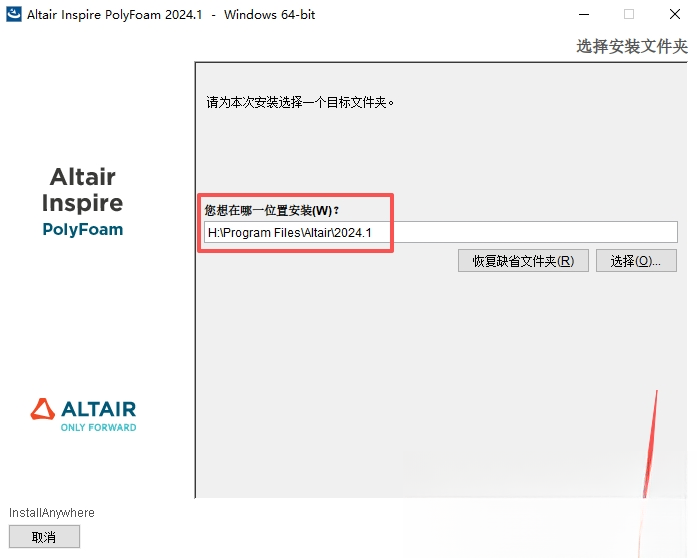Click the InstallAnywhere label above the 取消 button
697x558 pixels.
pyautogui.click(x=52, y=513)
